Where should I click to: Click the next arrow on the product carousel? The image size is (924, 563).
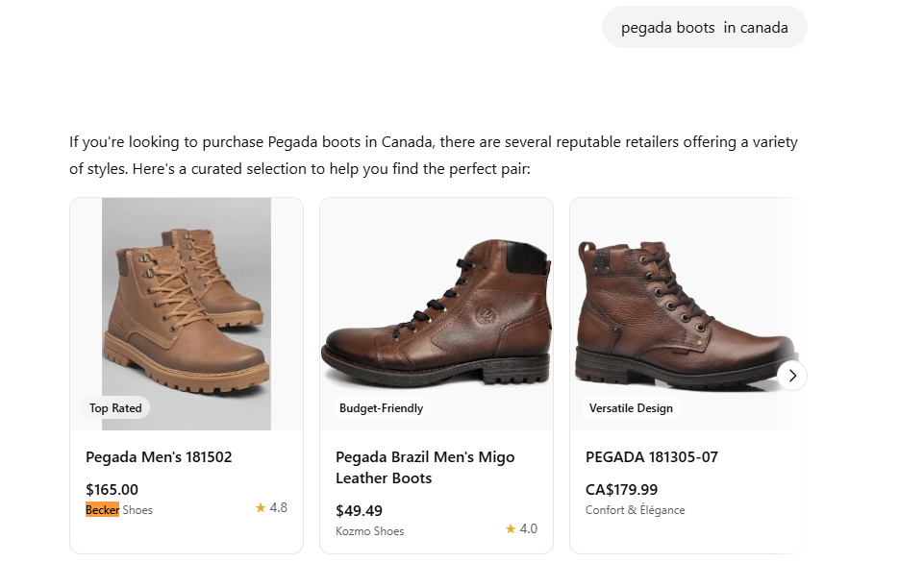792,376
